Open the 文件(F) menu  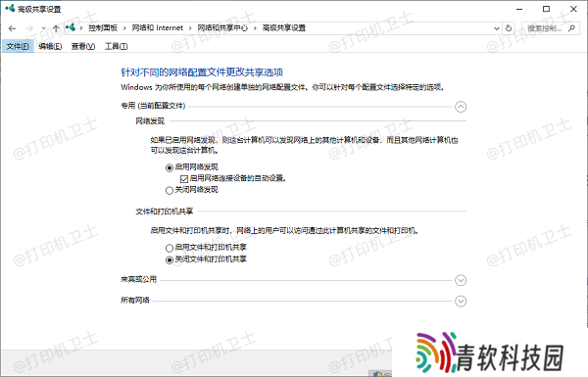pyautogui.click(x=18, y=46)
